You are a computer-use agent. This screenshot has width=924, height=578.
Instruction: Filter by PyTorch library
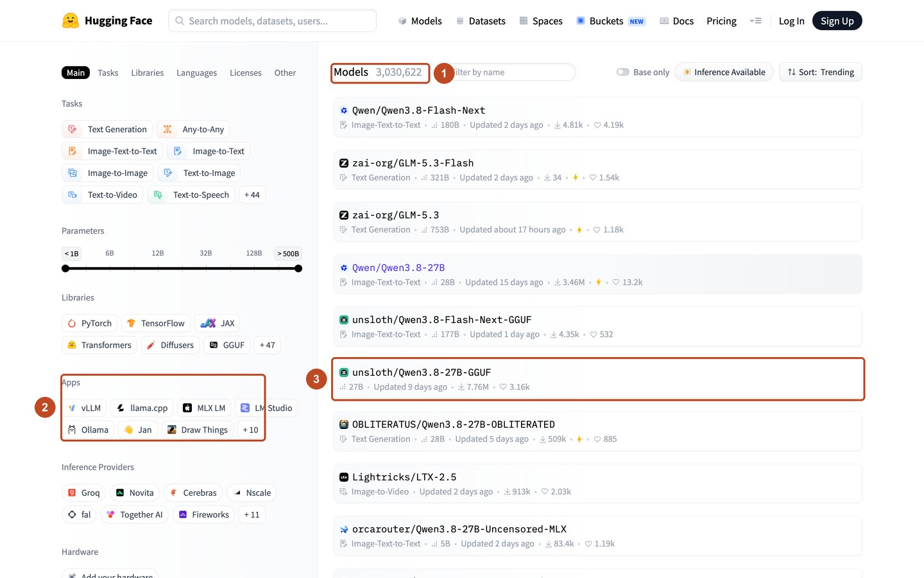[90, 323]
